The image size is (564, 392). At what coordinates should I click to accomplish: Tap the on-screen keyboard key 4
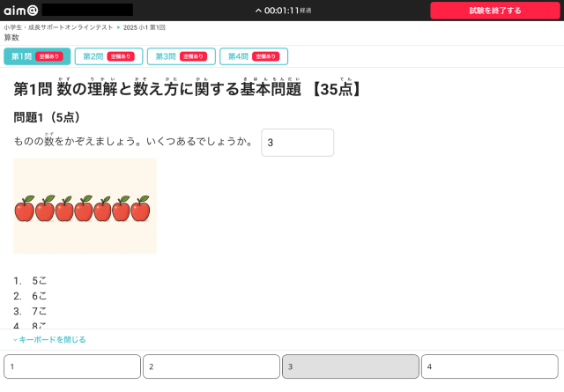coord(489,366)
